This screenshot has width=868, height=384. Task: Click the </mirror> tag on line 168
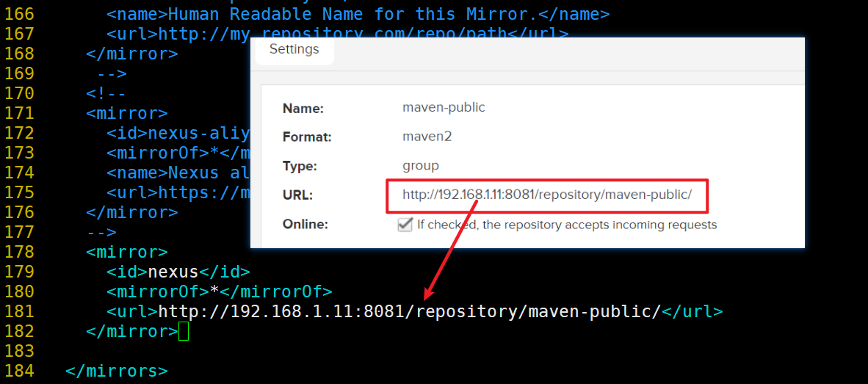pyautogui.click(x=131, y=53)
